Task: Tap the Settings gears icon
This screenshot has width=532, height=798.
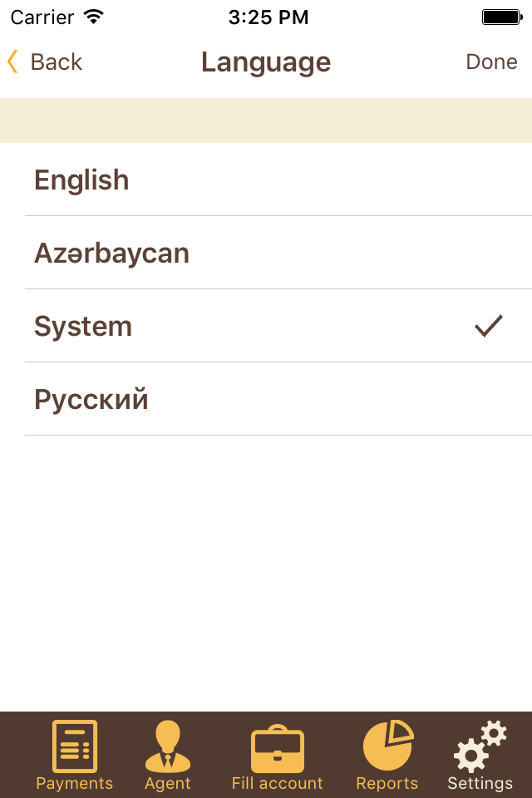Action: [x=480, y=746]
